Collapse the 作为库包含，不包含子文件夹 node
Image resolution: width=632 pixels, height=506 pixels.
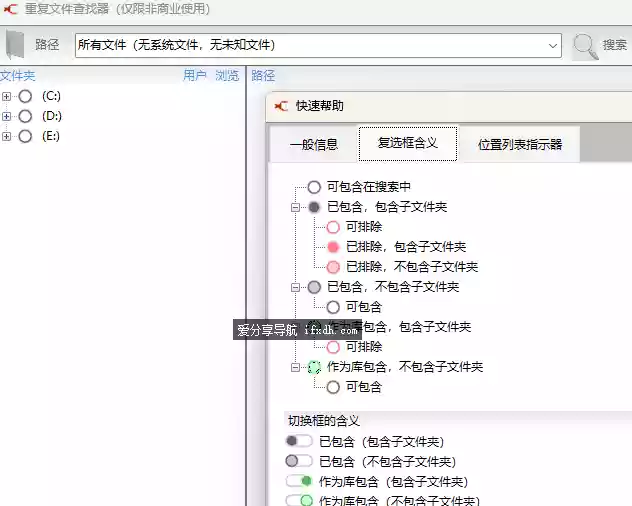(295, 367)
